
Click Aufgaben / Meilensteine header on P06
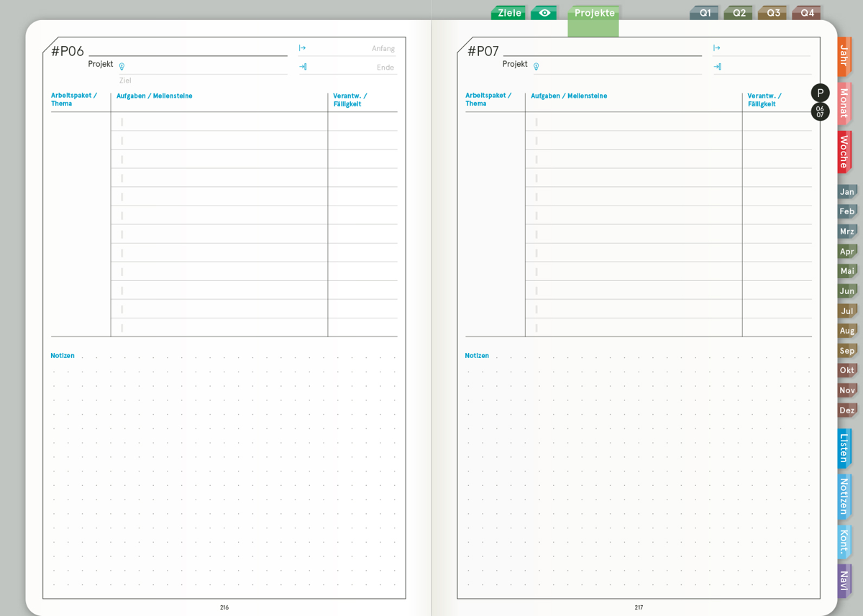coord(155,96)
